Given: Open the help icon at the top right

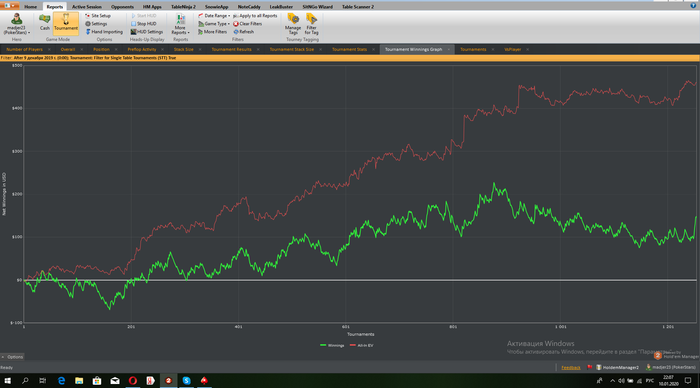Looking at the screenshot, I should 693,5.
